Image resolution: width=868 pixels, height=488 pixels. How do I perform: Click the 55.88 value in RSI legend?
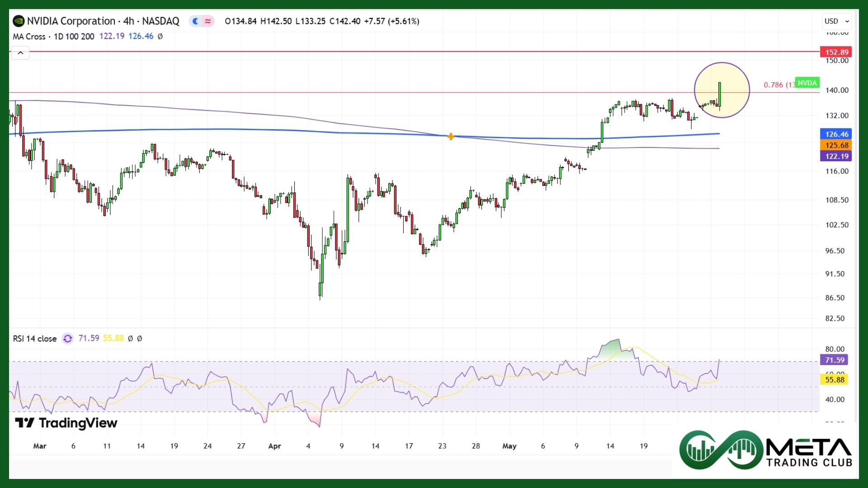pyautogui.click(x=113, y=338)
